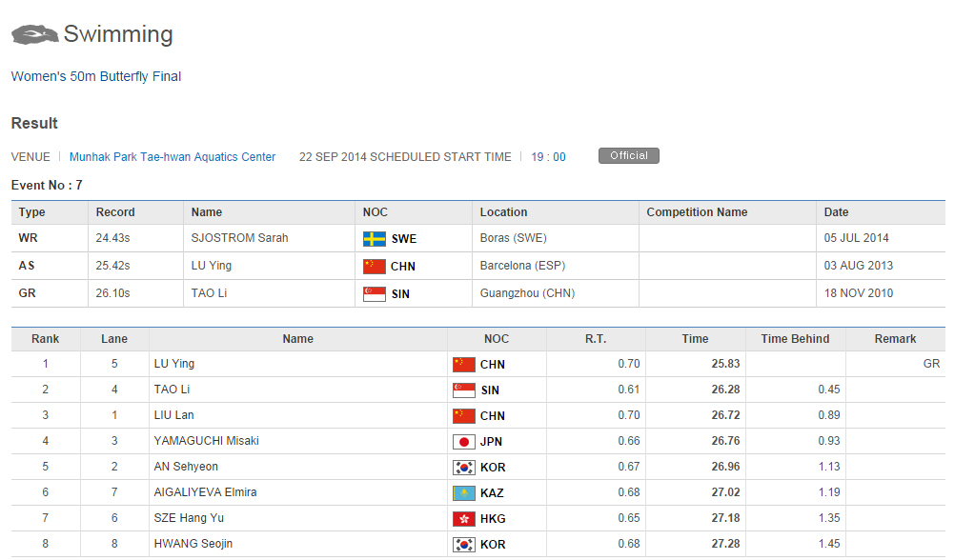
Task: Click the Kazakhstan flag in AIGALIYEVA Elmira row
Action: tap(464, 493)
